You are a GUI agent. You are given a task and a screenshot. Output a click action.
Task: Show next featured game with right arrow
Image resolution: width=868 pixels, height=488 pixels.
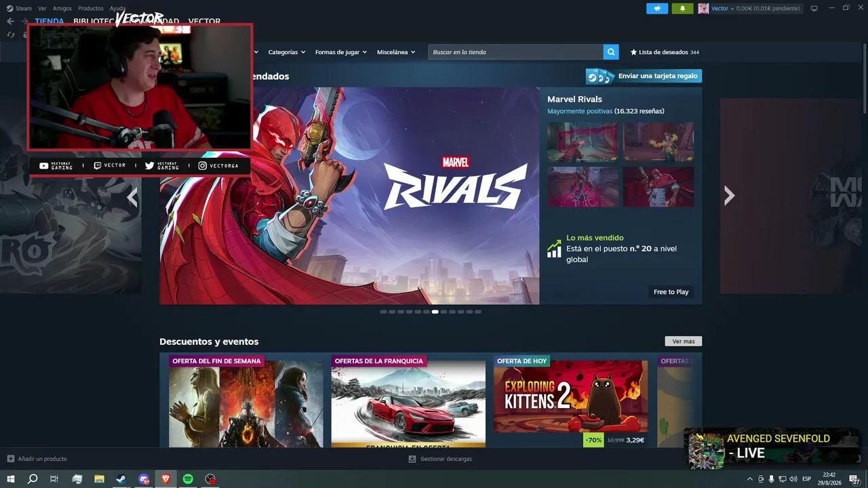click(x=729, y=196)
